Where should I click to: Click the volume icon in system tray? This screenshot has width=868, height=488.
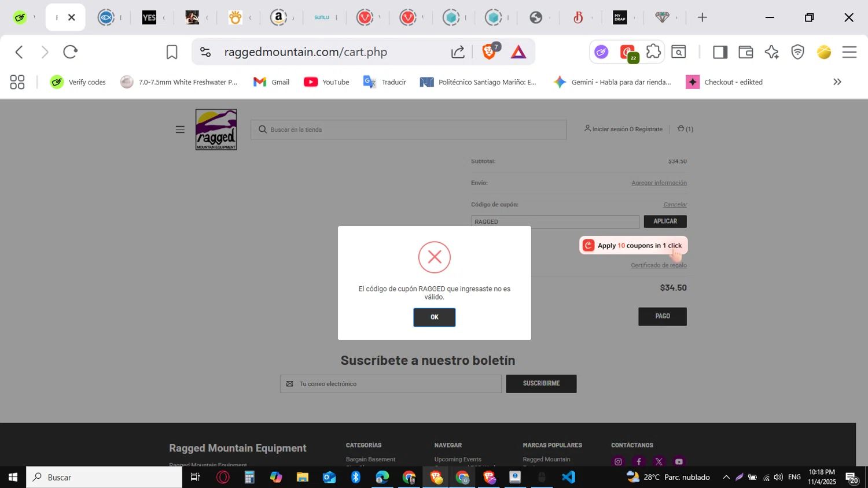[779, 477]
